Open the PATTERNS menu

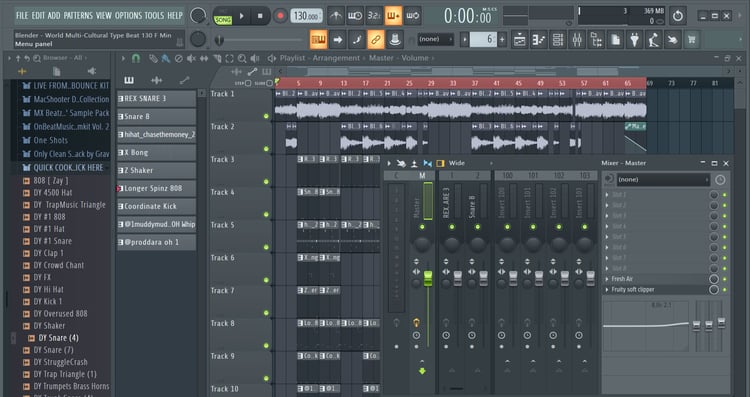[x=78, y=15]
